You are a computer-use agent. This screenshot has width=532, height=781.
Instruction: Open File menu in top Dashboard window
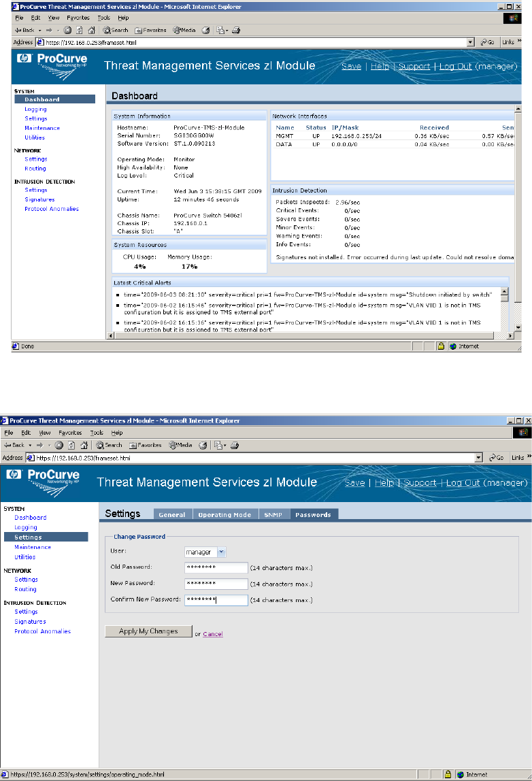(20, 18)
